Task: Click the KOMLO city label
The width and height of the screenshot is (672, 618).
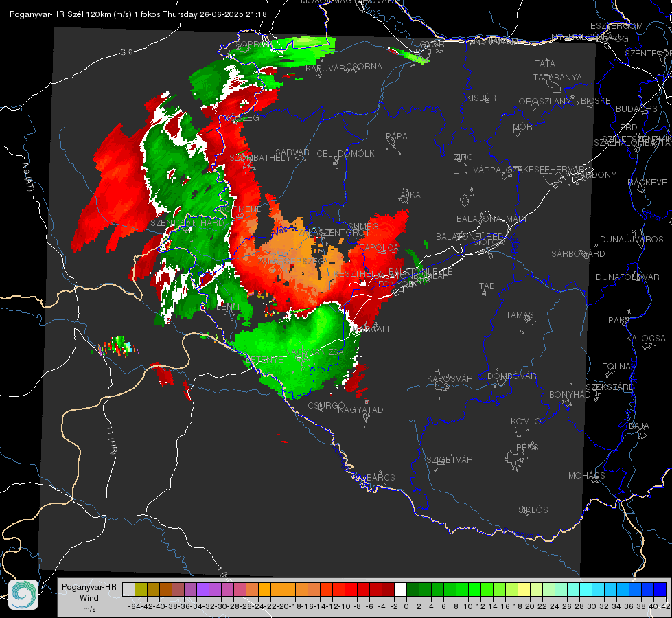Action: [526, 421]
